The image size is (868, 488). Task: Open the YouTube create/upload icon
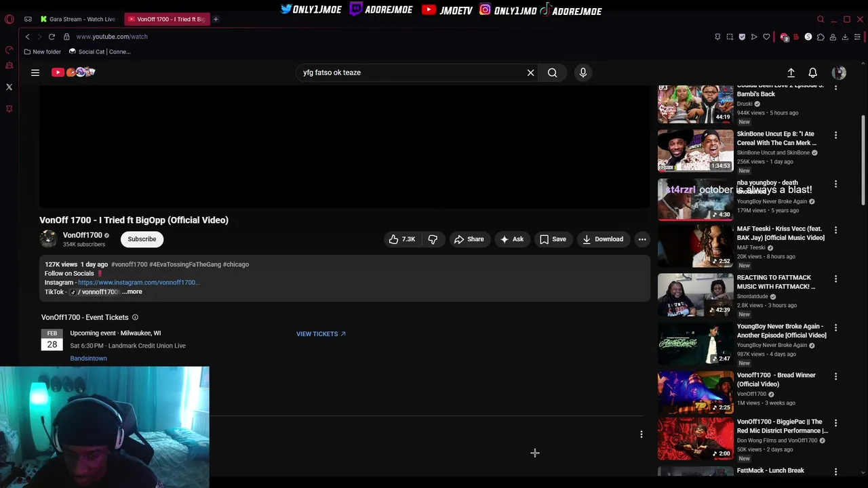[x=791, y=73]
